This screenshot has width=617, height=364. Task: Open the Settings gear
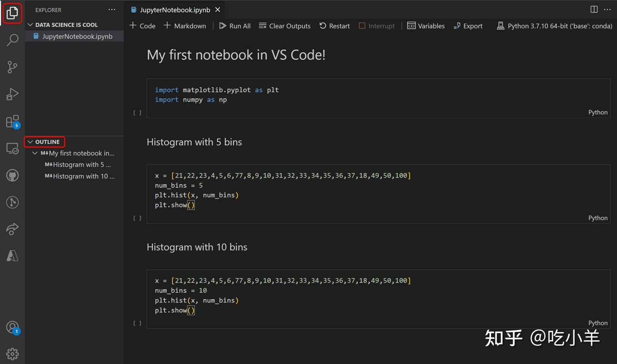[x=13, y=353]
